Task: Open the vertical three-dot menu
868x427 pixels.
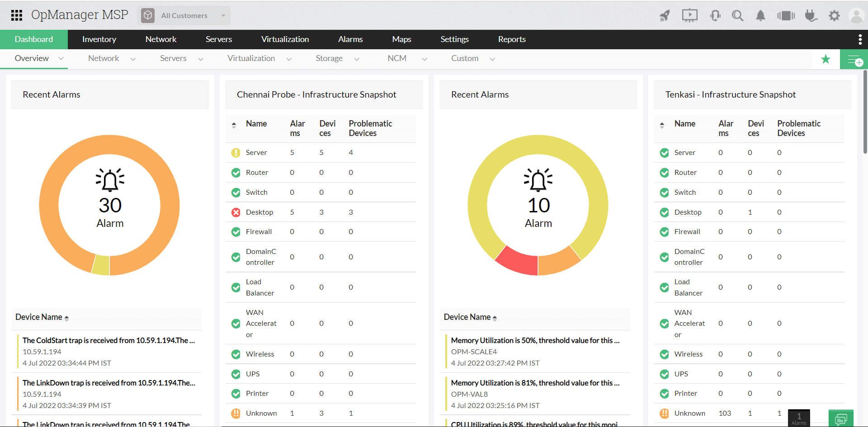Action: pos(860,39)
